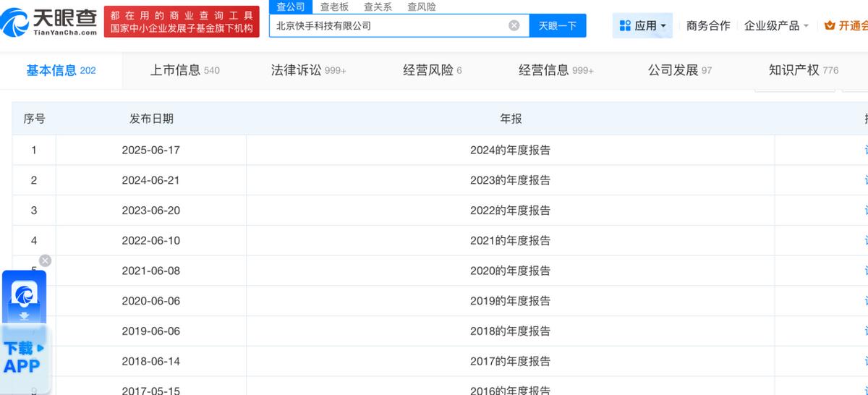Click the 2023的年度报告 cell
The height and width of the screenshot is (395, 868).
(x=511, y=180)
